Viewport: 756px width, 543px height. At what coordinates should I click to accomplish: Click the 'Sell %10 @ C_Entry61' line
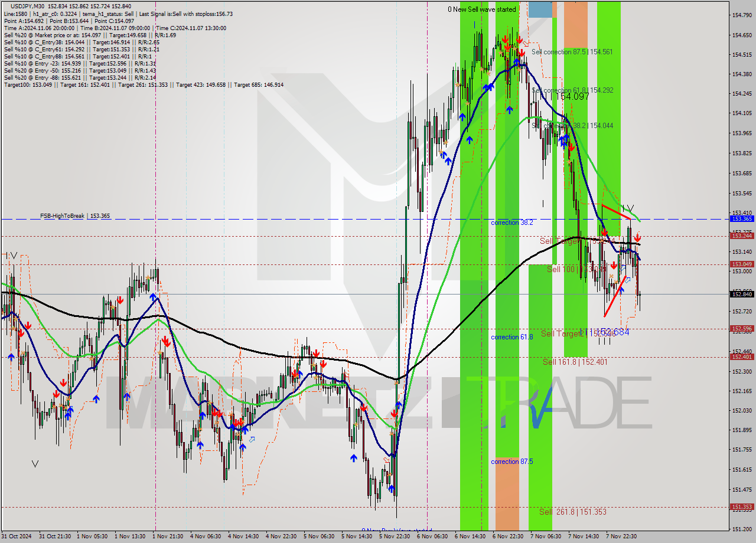[x=82, y=49]
